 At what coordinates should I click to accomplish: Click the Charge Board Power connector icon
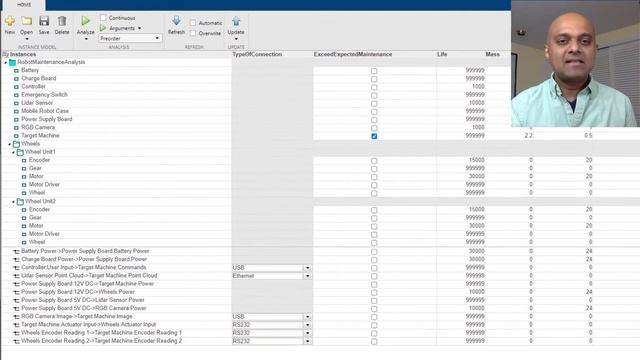[x=16, y=260]
